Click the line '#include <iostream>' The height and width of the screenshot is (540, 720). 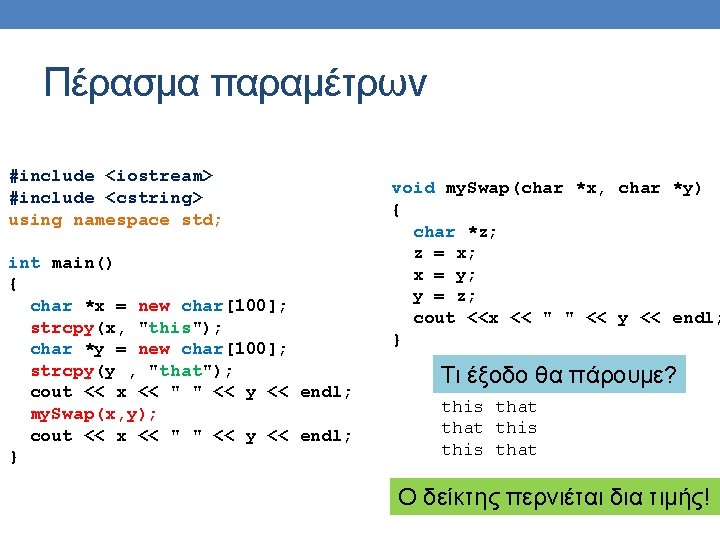pyautogui.click(x=111, y=176)
